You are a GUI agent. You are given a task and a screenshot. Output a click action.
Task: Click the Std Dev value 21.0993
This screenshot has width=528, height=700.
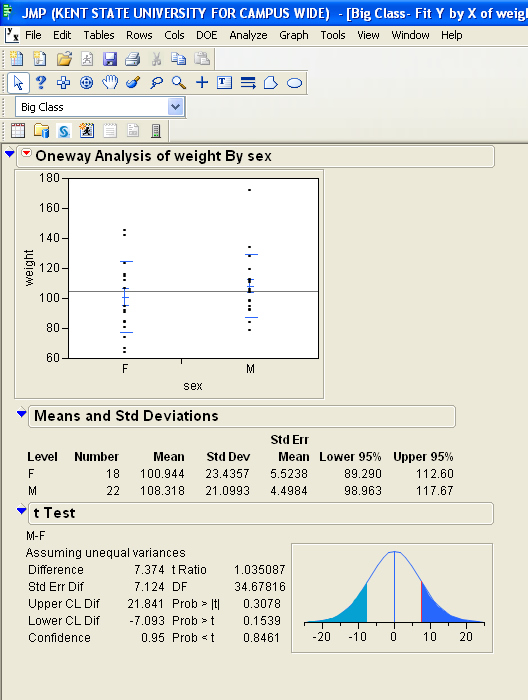click(228, 491)
